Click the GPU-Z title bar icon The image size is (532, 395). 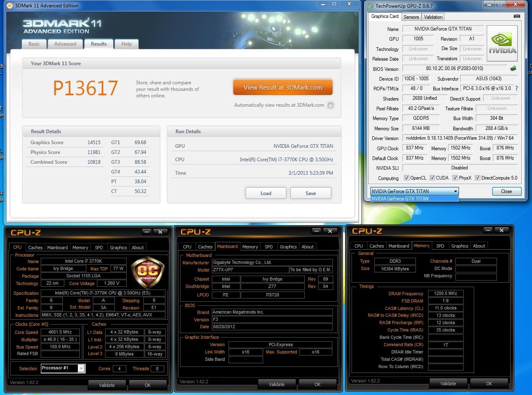(370, 6)
